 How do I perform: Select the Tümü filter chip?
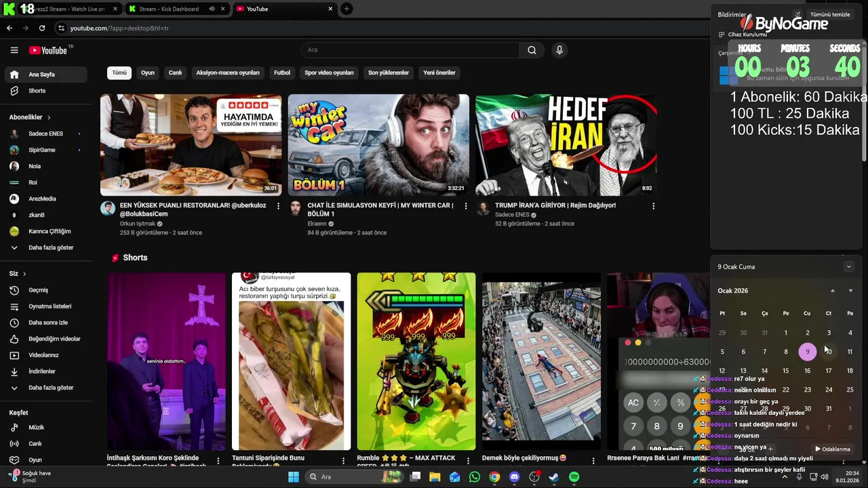119,73
